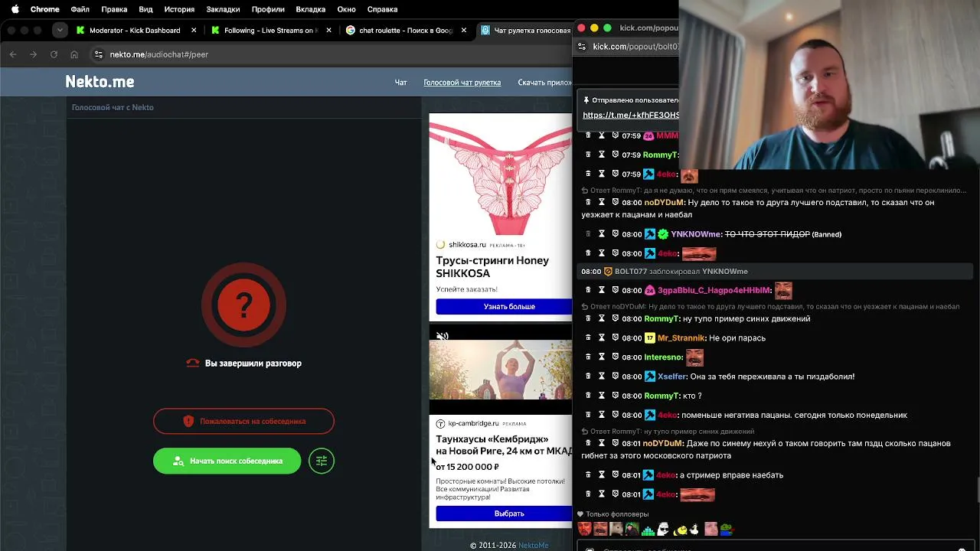Delete the 07:59 MMM chat message
The image size is (980, 551).
[x=588, y=135]
